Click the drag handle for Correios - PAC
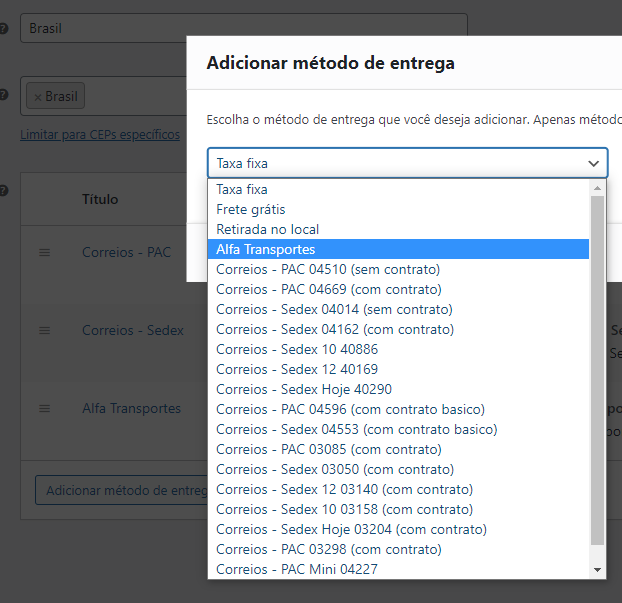The height and width of the screenshot is (603, 622). coord(44,252)
